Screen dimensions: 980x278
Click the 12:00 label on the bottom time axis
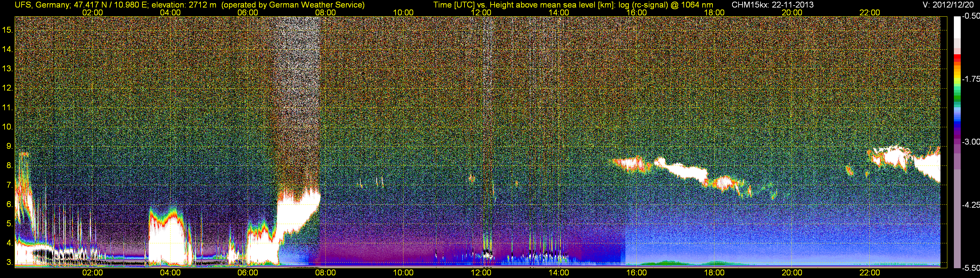(481, 273)
